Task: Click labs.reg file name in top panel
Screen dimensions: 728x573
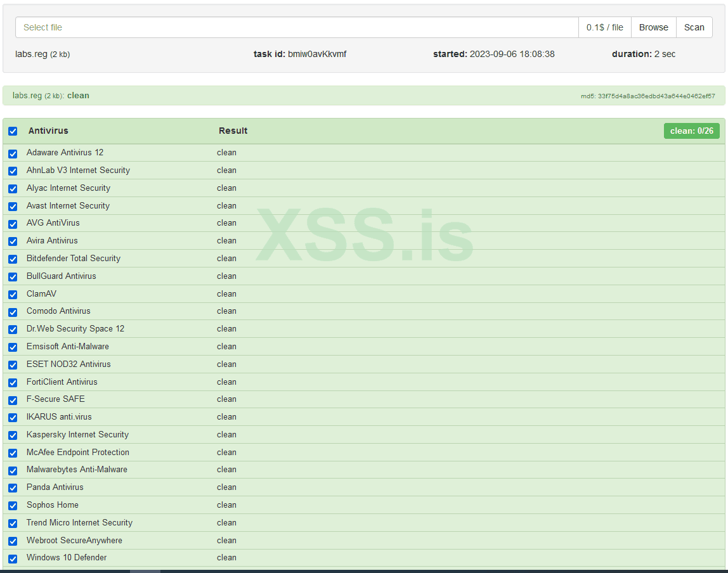Action: tap(42, 54)
